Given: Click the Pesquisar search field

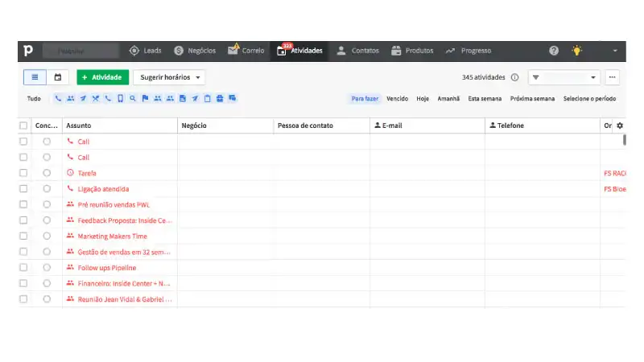Looking at the screenshot, I should pyautogui.click(x=80, y=51).
